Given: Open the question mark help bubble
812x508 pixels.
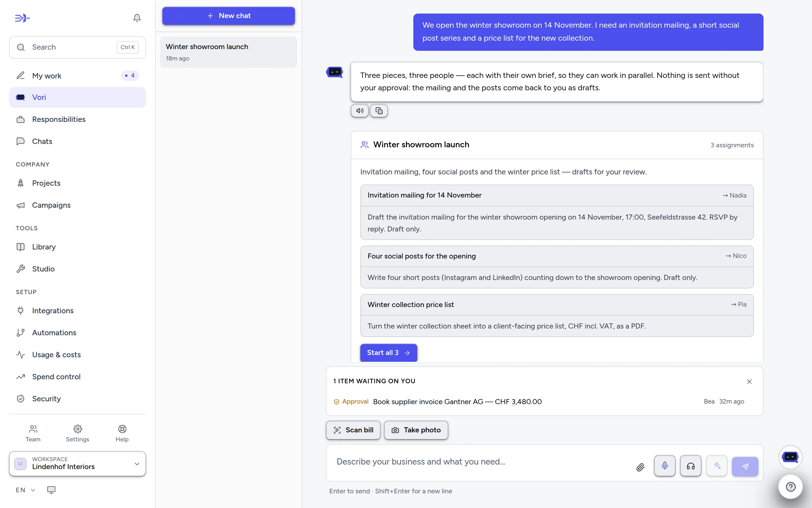Looking at the screenshot, I should click(791, 487).
